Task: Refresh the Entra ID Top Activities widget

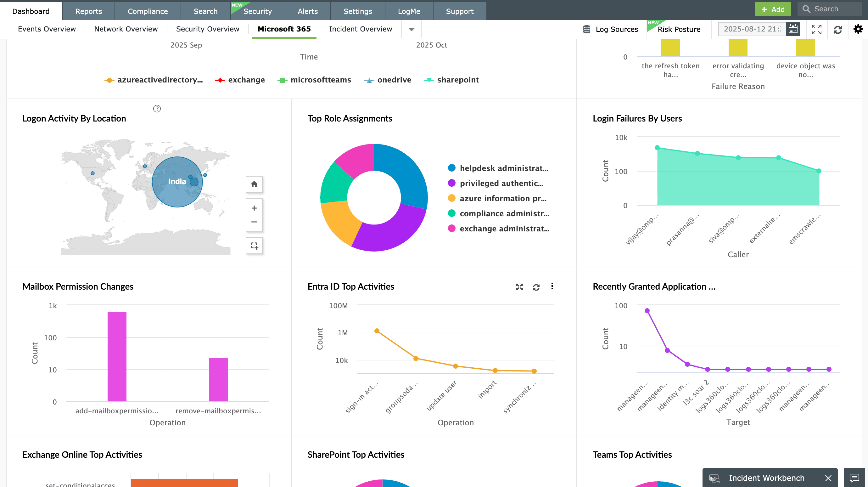Action: [536, 287]
